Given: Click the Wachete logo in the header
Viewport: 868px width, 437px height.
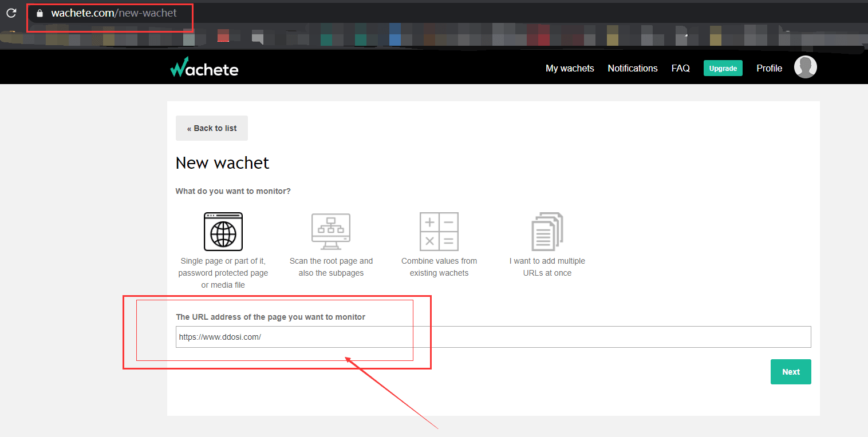Looking at the screenshot, I should tap(204, 67).
